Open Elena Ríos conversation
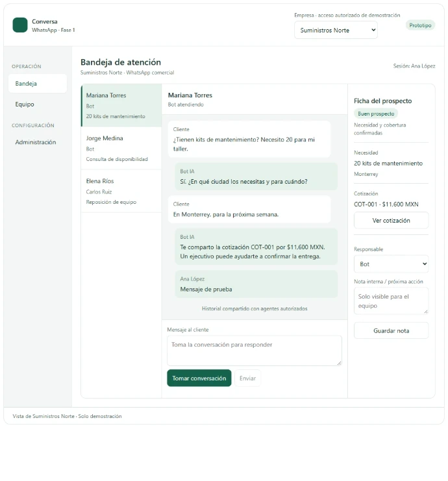 pos(121,191)
